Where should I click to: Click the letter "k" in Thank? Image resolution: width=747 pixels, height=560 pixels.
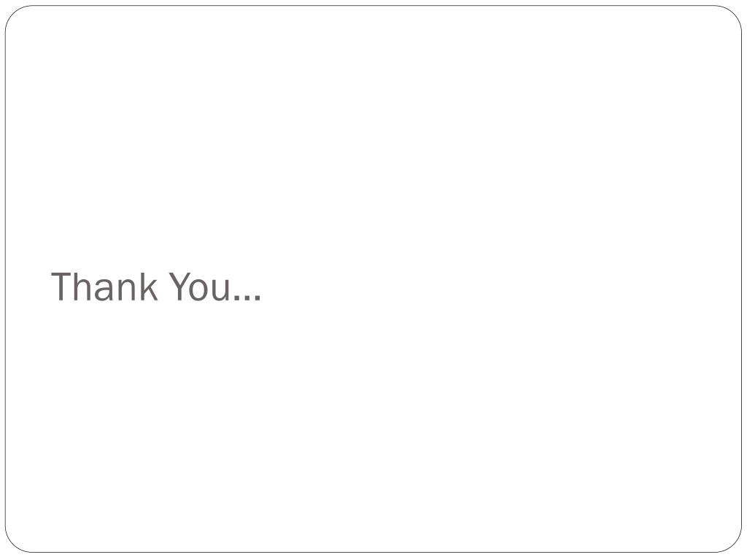[x=149, y=287]
